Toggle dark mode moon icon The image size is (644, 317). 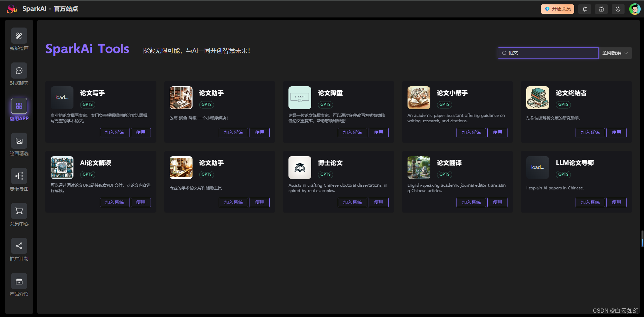[x=618, y=9]
